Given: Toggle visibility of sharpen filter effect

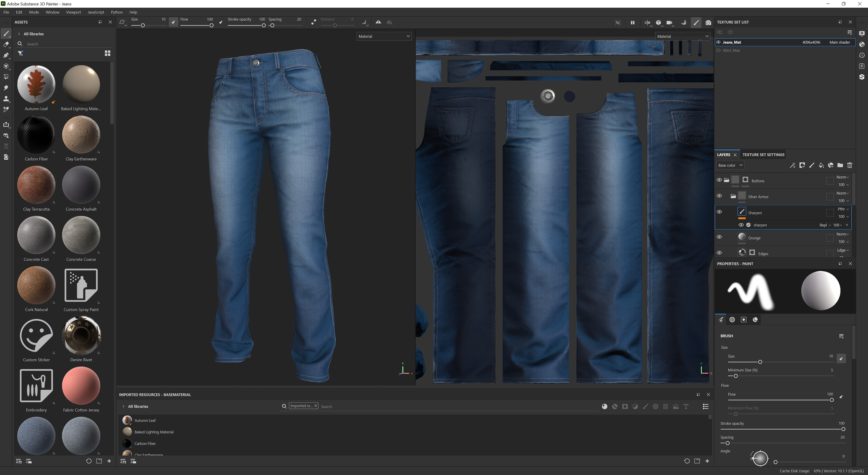Looking at the screenshot, I should [x=741, y=225].
